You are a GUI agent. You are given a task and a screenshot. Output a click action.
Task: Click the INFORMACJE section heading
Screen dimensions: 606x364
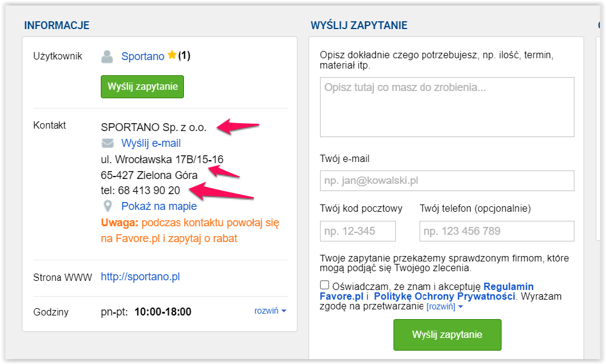(57, 25)
